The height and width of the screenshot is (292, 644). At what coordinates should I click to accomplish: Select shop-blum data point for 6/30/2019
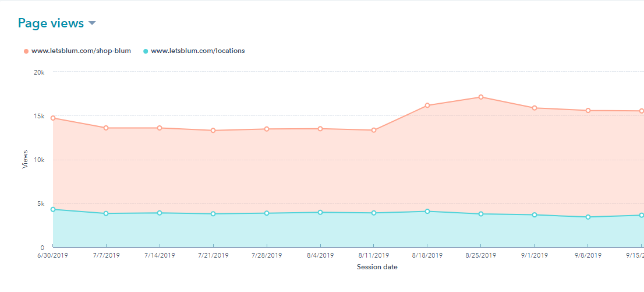tap(53, 118)
